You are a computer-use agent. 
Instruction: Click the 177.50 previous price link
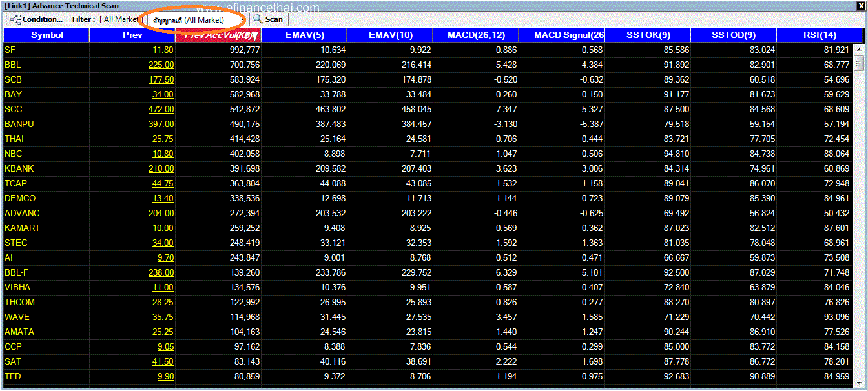pos(161,79)
